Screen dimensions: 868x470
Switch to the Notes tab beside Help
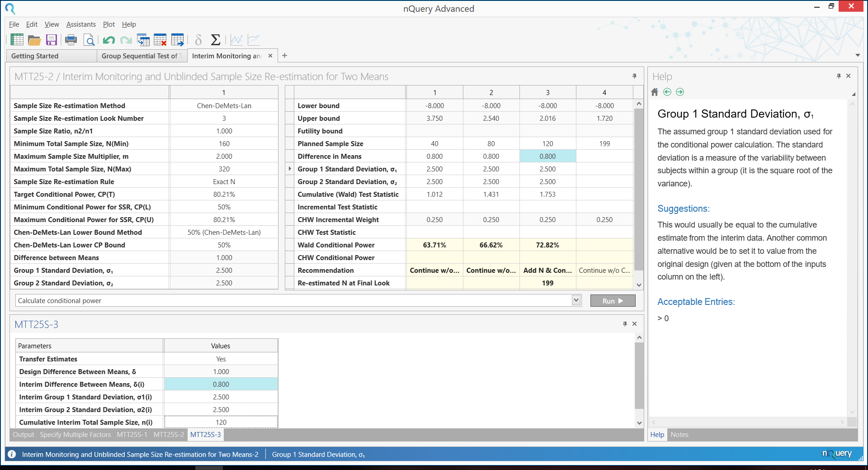coord(679,435)
